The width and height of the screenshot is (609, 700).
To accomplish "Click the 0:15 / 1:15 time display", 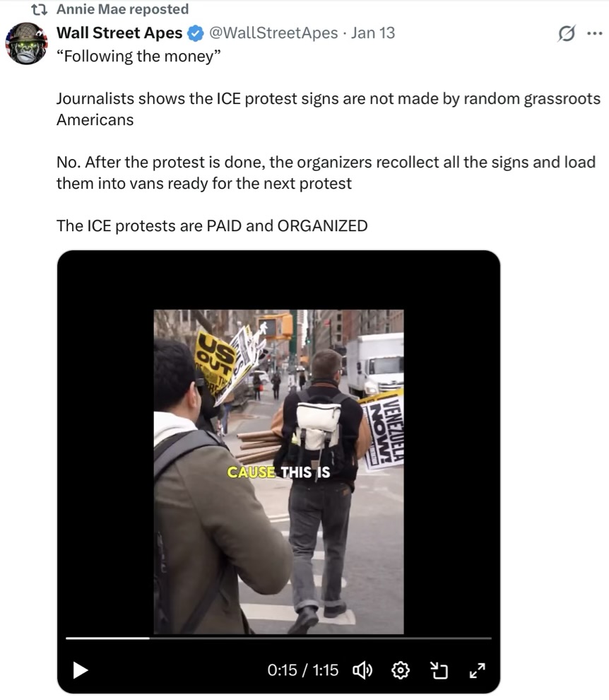I will click(303, 670).
